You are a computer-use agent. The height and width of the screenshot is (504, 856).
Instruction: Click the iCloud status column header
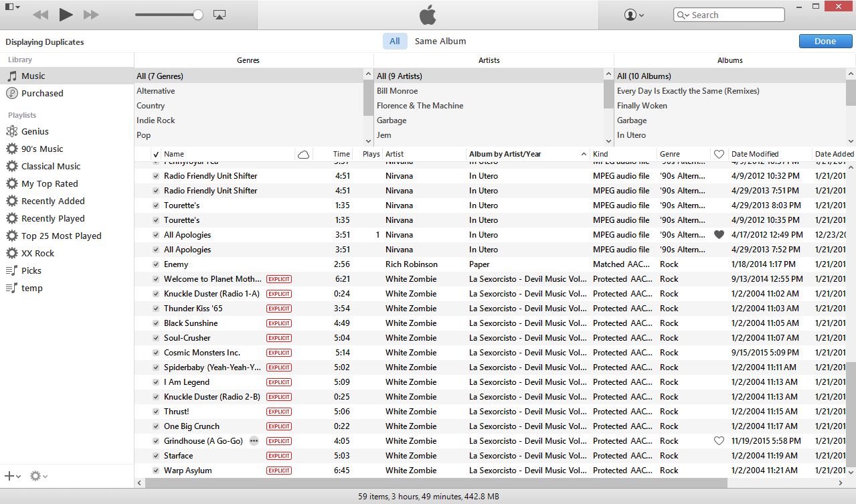coord(303,154)
